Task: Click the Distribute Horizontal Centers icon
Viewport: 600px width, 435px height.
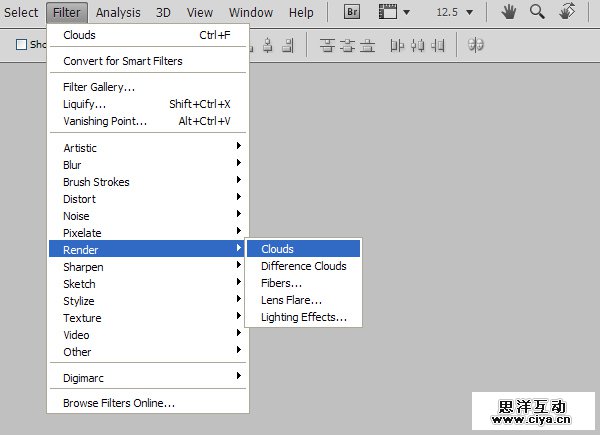Action: coord(417,45)
